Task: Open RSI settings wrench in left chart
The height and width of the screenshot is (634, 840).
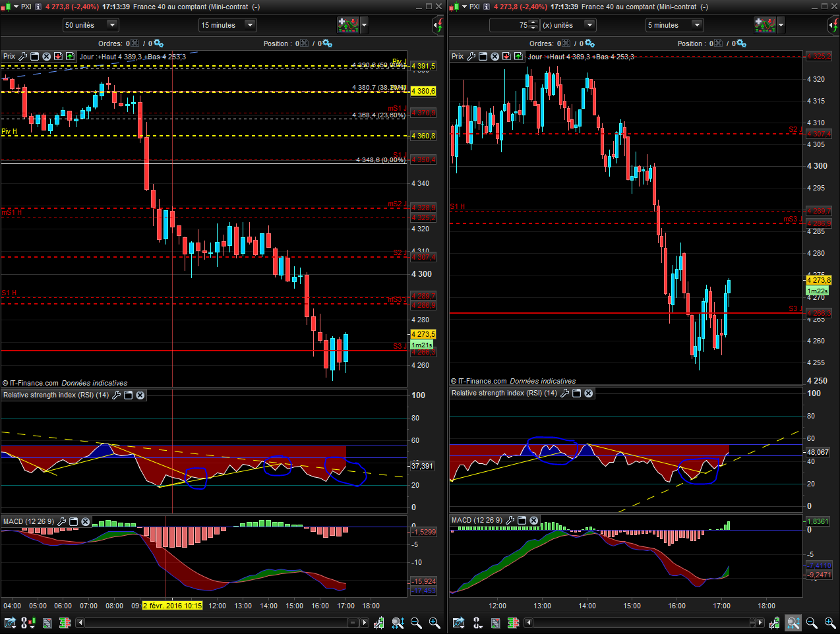Action: click(x=117, y=395)
